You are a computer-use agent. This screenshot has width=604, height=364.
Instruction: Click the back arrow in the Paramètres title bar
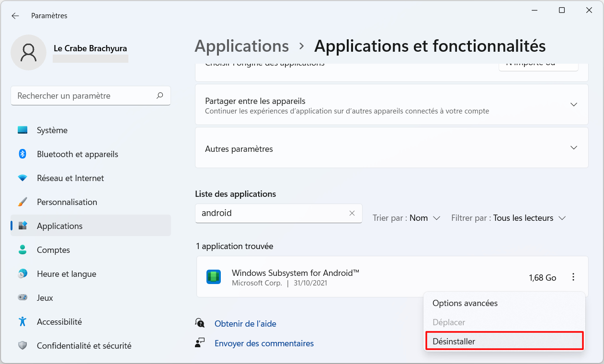[x=15, y=16]
